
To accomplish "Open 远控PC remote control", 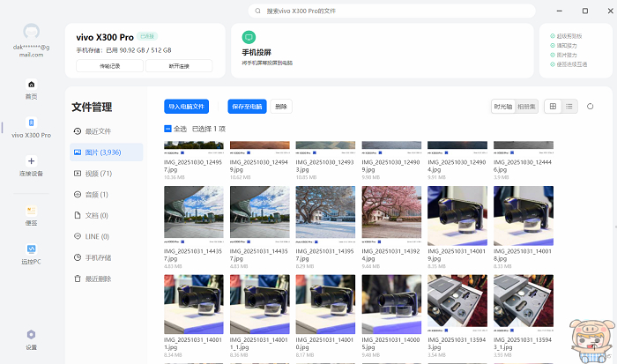I will tap(32, 253).
